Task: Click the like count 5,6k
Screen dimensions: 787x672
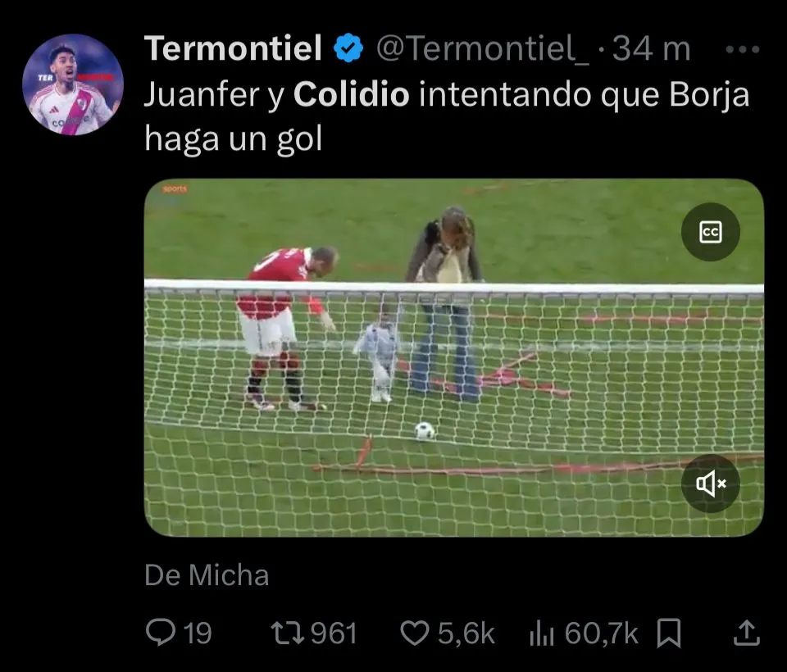Action: click(466, 633)
